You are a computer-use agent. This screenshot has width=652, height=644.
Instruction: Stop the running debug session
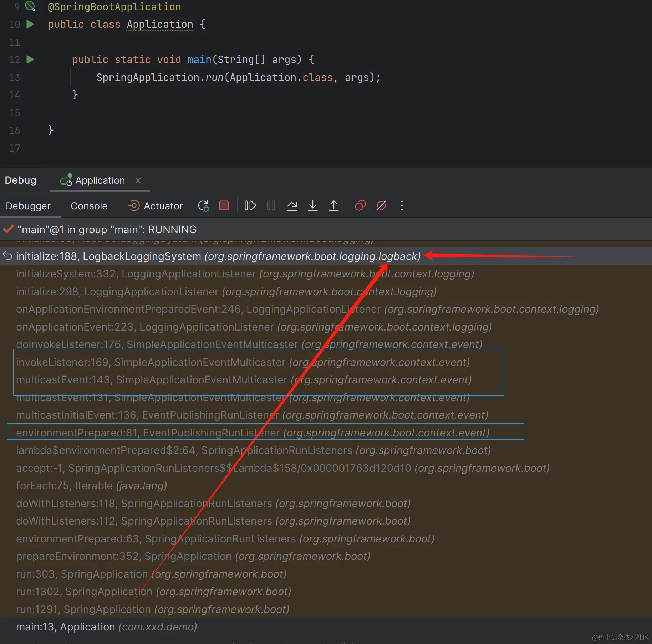click(x=224, y=205)
